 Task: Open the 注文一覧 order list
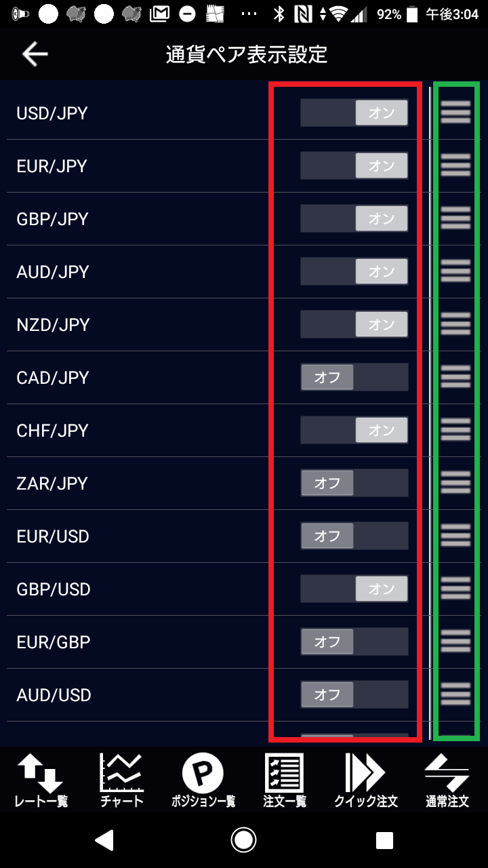coord(284,780)
